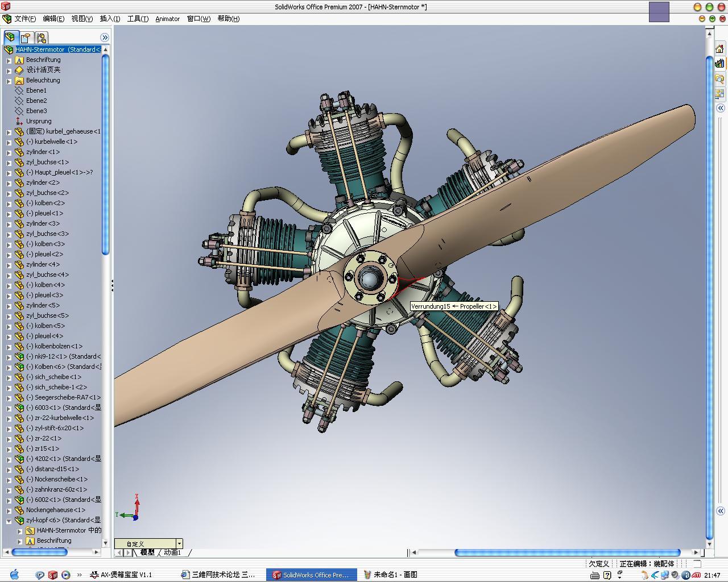This screenshot has height=582, width=728.
Task: Open the View Palette task pane tab
Action: click(x=719, y=93)
